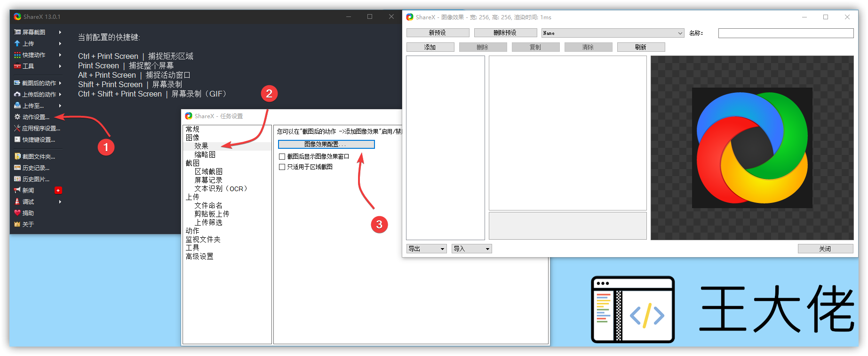Screen dimensions: 868x356
Task: Select 常规 in task settings tree
Action: click(x=192, y=129)
